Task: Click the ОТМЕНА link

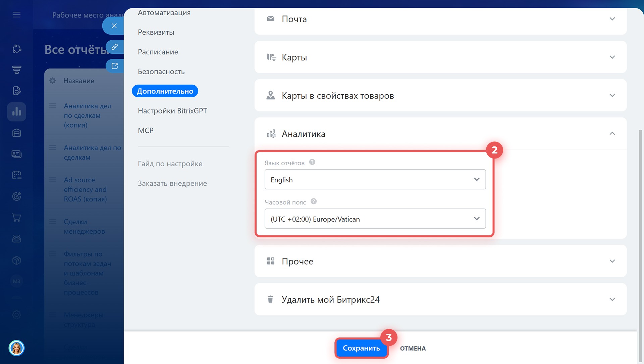Action: (x=413, y=349)
